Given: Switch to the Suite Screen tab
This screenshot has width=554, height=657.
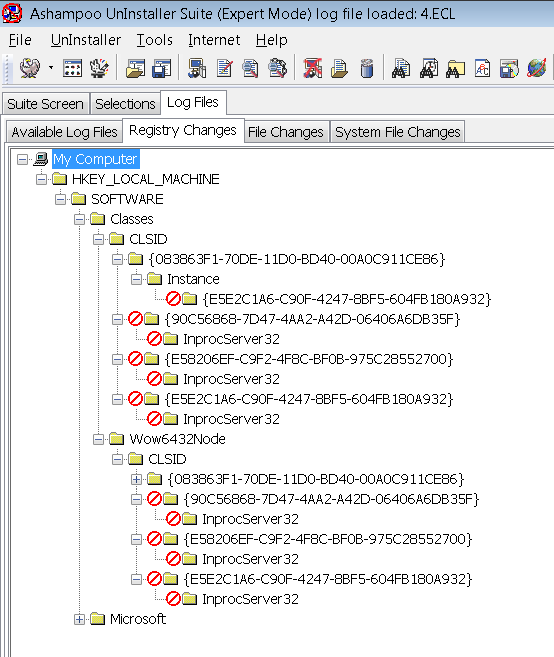Looking at the screenshot, I should (x=45, y=103).
